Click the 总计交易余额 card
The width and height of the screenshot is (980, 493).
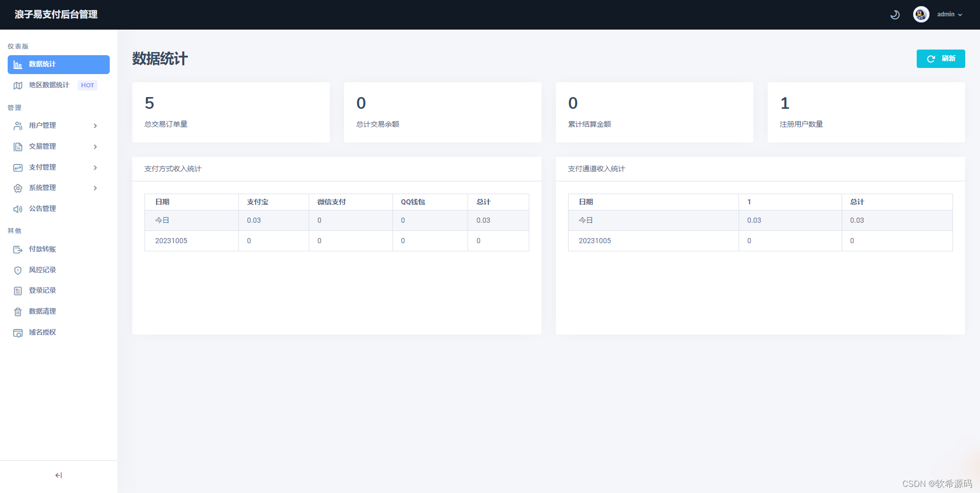443,112
